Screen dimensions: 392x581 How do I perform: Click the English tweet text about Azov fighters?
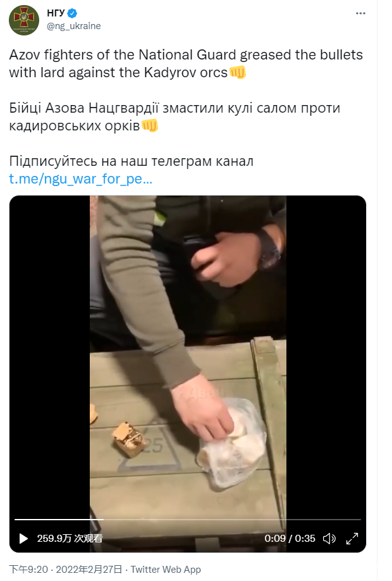click(x=186, y=63)
